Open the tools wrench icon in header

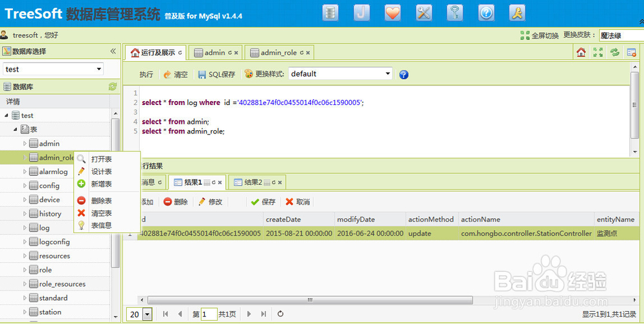click(424, 13)
